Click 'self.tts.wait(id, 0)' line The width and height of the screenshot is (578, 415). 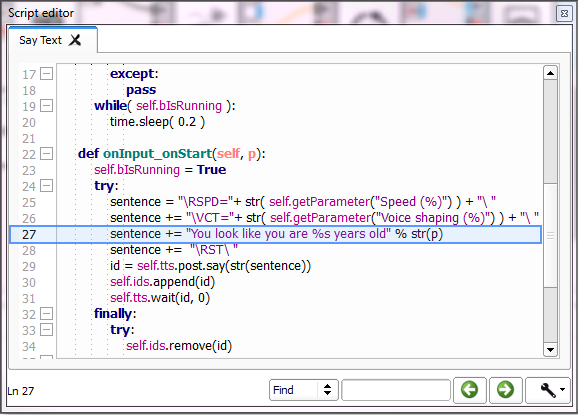(x=160, y=298)
